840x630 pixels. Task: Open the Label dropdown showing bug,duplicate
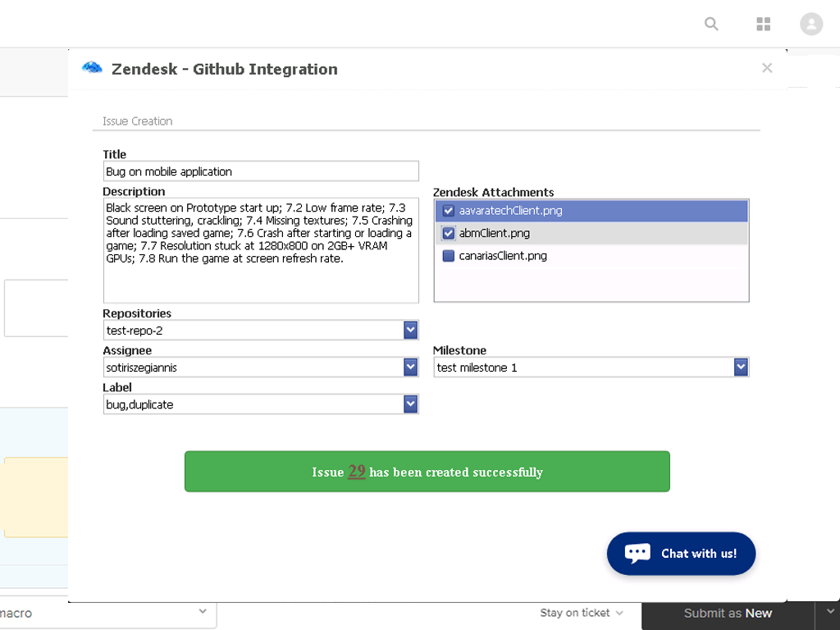[x=410, y=404]
